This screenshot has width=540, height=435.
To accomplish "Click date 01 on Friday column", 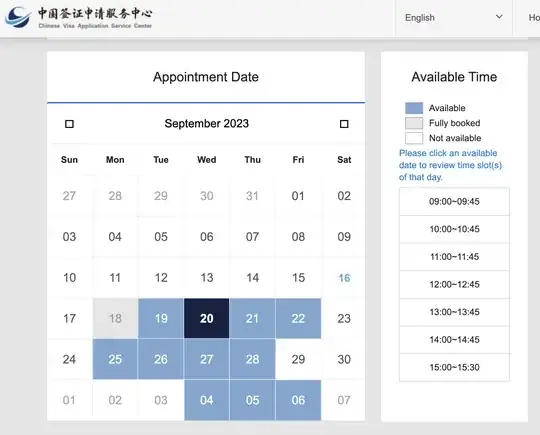I will pos(298,196).
